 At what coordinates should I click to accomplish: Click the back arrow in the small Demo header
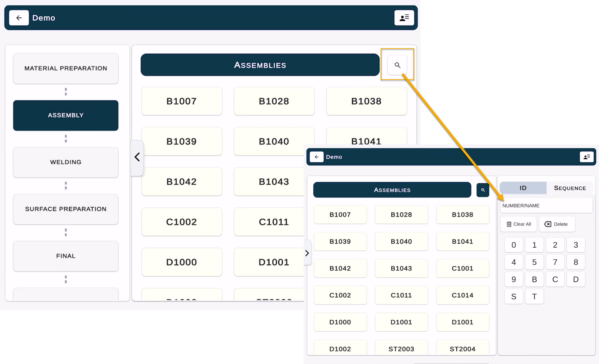(316, 157)
